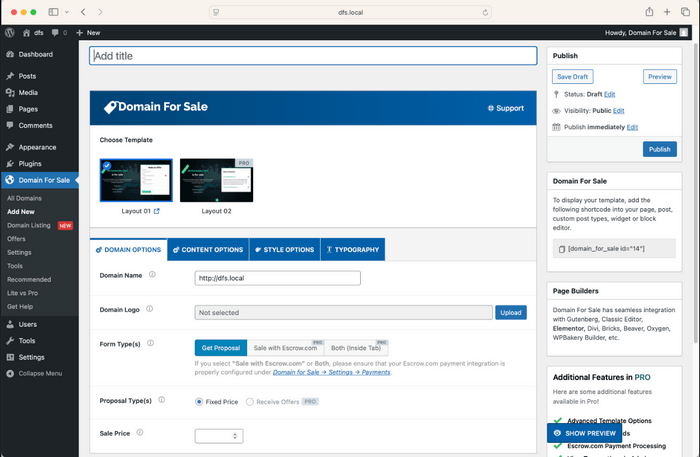The width and height of the screenshot is (700, 457).
Task: Select Fixed Price radio button
Action: pyautogui.click(x=199, y=402)
